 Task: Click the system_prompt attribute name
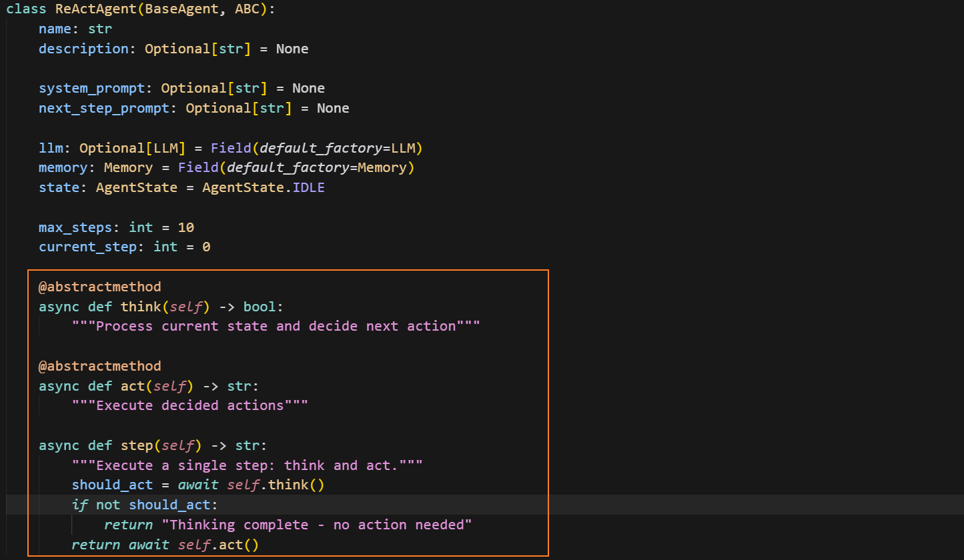92,88
